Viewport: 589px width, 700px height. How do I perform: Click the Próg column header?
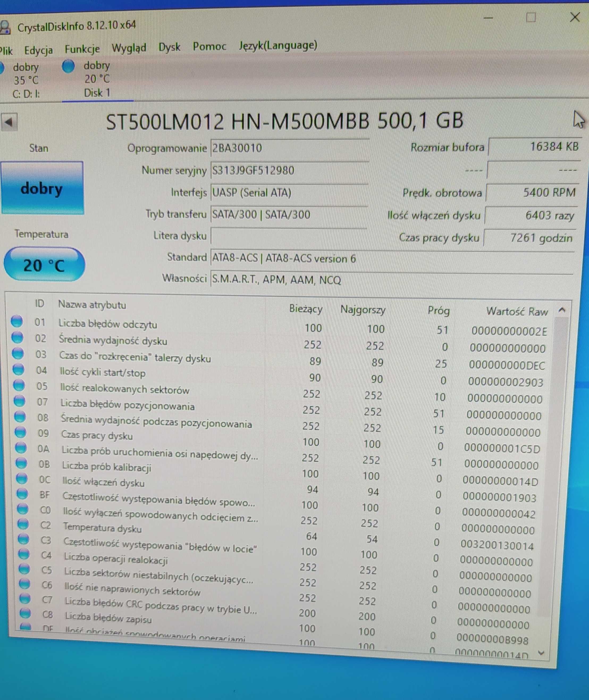(x=439, y=311)
